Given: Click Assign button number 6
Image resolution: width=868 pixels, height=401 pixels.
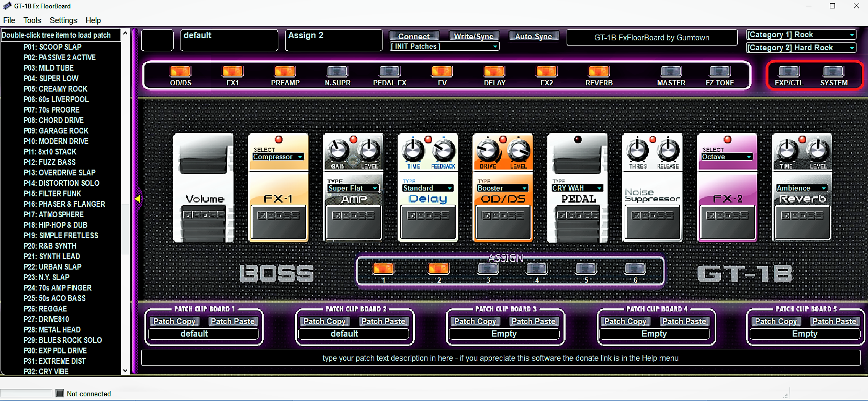Looking at the screenshot, I should coord(635,269).
